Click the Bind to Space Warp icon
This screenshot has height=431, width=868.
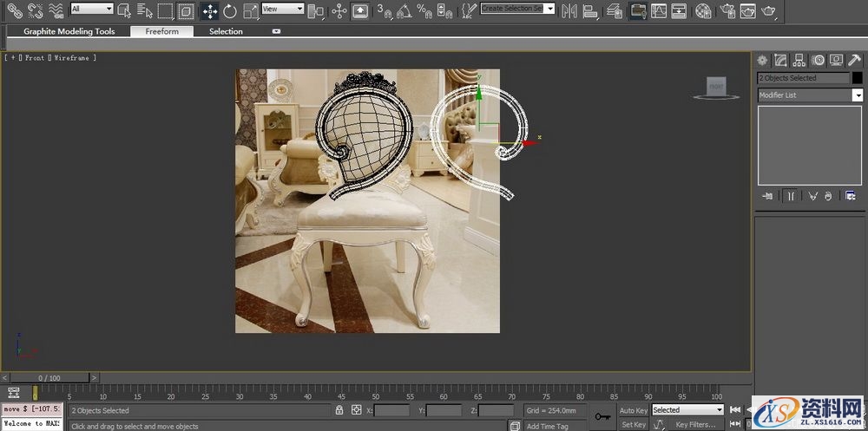(57, 10)
